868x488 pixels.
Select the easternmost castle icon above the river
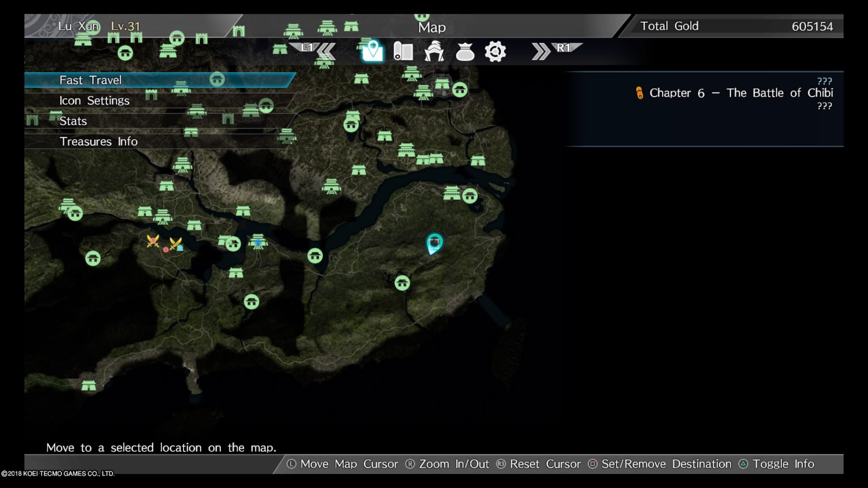pyautogui.click(x=478, y=160)
